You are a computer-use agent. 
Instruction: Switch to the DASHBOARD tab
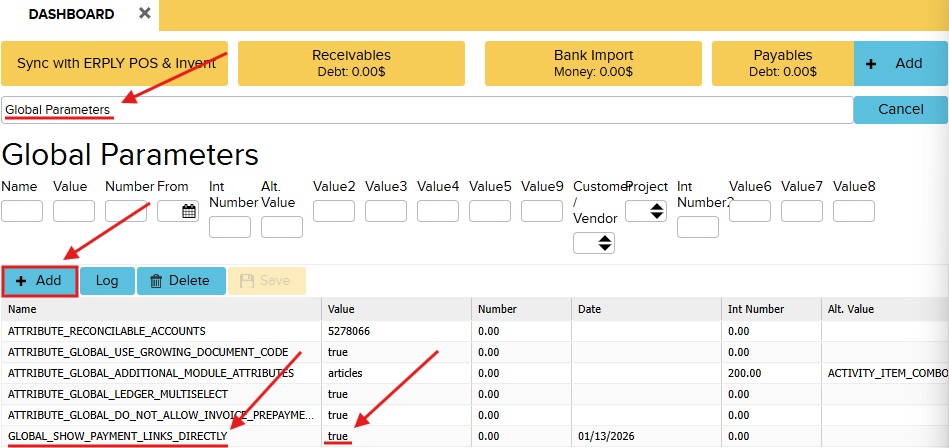point(70,14)
